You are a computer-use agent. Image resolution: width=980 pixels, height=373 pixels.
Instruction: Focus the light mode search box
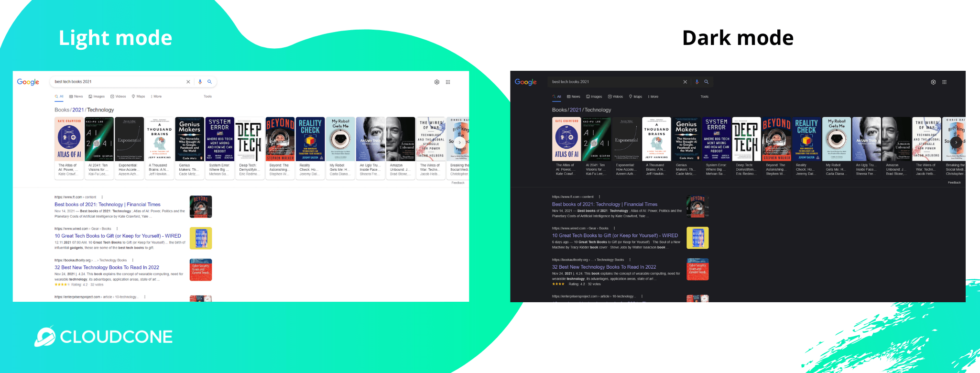click(133, 82)
